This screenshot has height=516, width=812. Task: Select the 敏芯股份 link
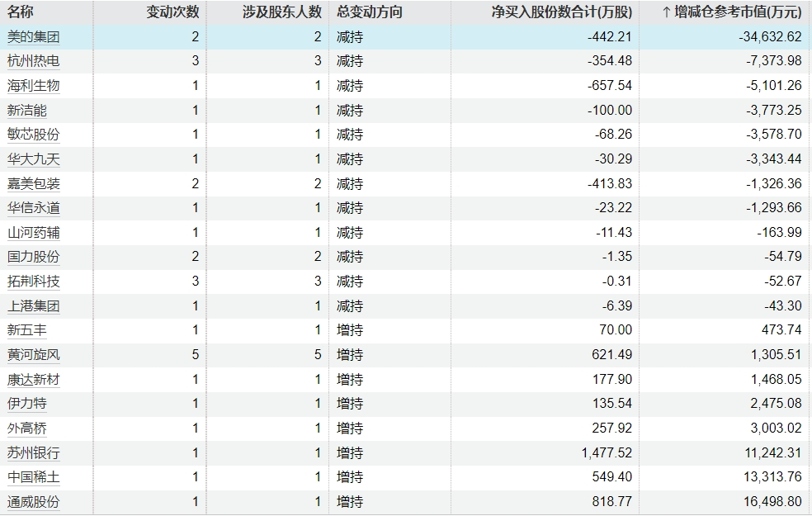tap(33, 135)
